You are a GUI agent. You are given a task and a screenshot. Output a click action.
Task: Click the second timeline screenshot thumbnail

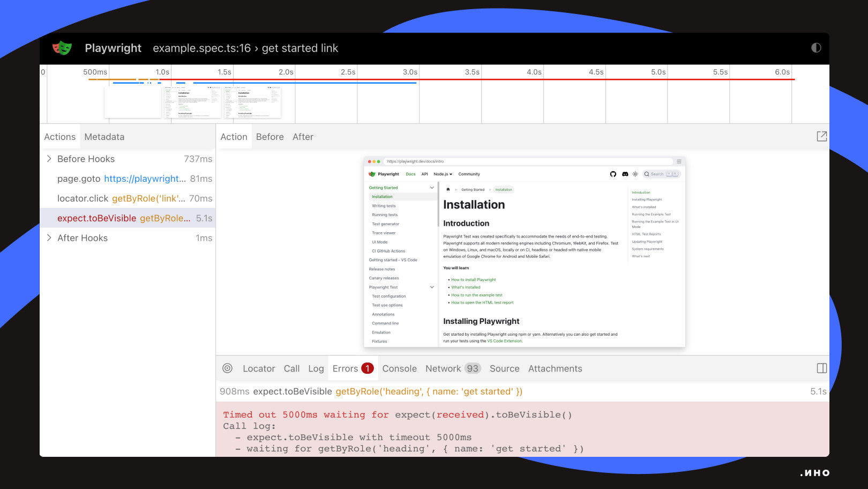pyautogui.click(x=192, y=102)
